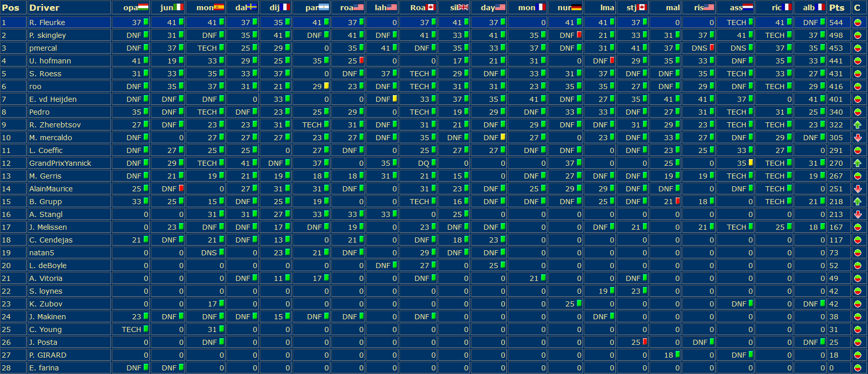
Task: Click the up arrow for GrandPrixYannick
Action: point(858,163)
